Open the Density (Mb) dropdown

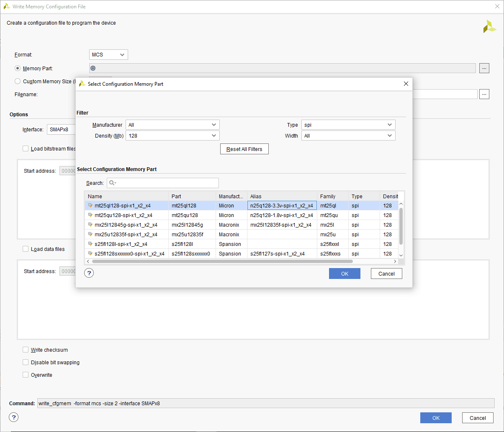(x=172, y=135)
